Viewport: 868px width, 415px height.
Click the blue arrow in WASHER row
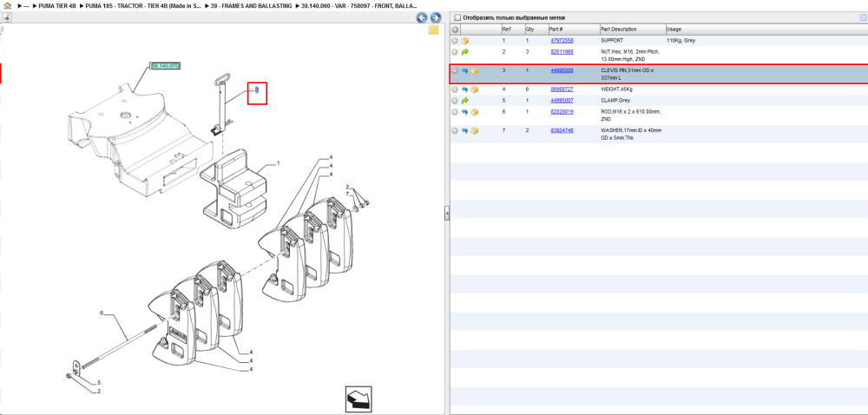click(x=465, y=130)
